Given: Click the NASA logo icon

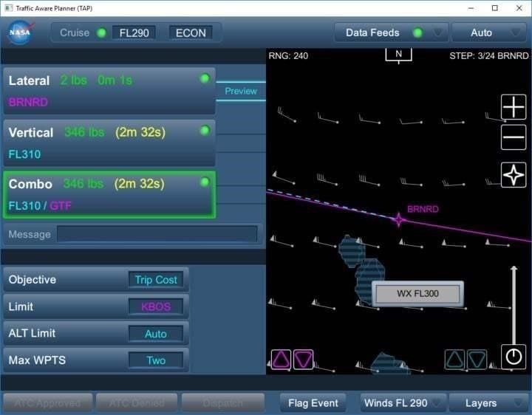Looking at the screenshot, I should tap(21, 32).
